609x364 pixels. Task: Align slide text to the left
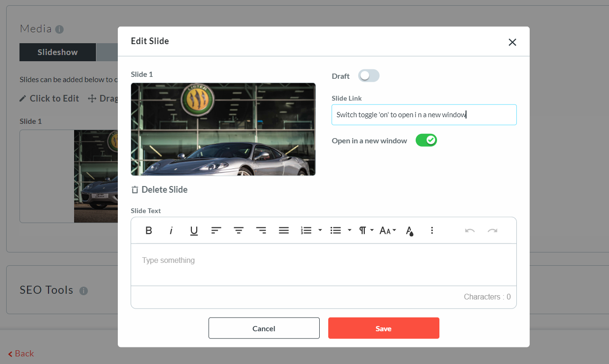[216, 231]
